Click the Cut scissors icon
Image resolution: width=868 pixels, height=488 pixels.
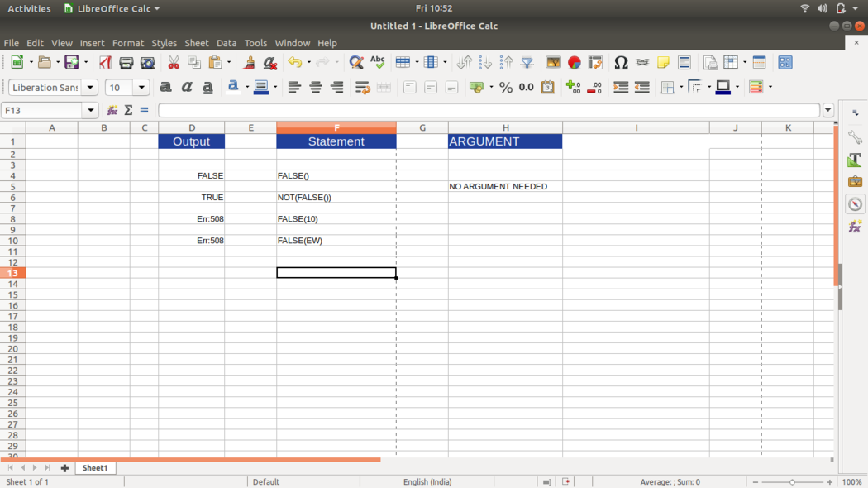[174, 63]
